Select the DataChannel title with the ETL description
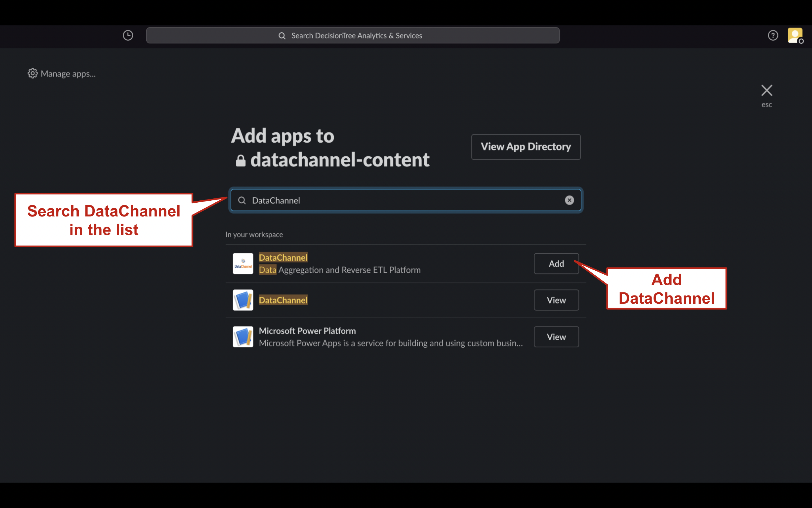 point(283,257)
